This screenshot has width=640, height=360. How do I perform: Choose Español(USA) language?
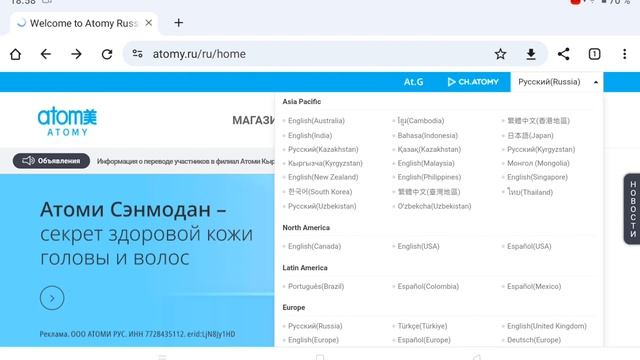529,247
